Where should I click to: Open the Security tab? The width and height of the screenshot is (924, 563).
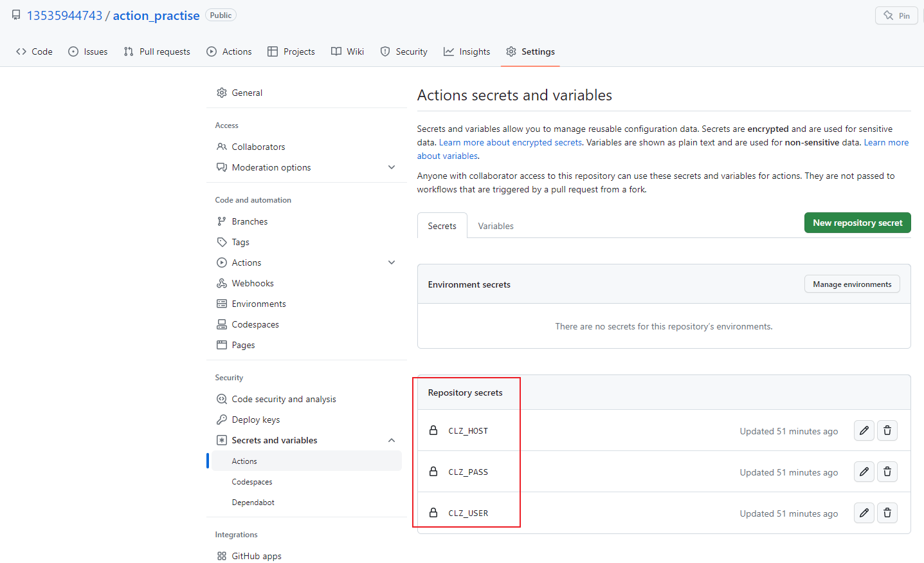404,51
